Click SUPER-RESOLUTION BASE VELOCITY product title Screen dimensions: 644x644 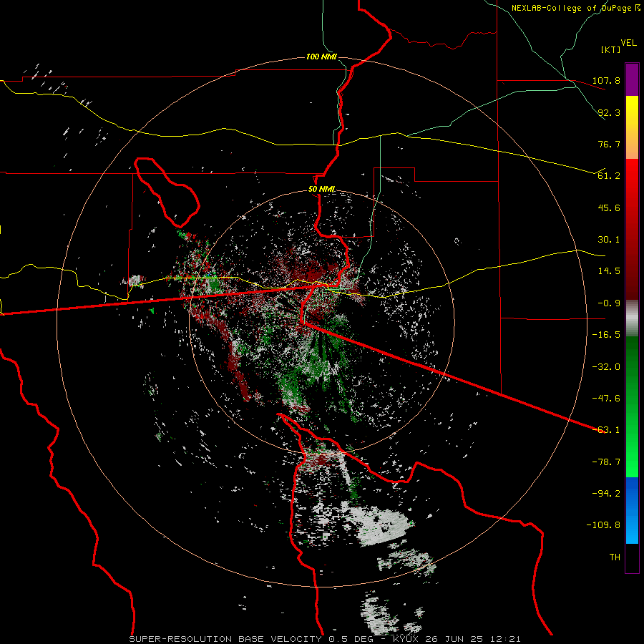point(225,639)
